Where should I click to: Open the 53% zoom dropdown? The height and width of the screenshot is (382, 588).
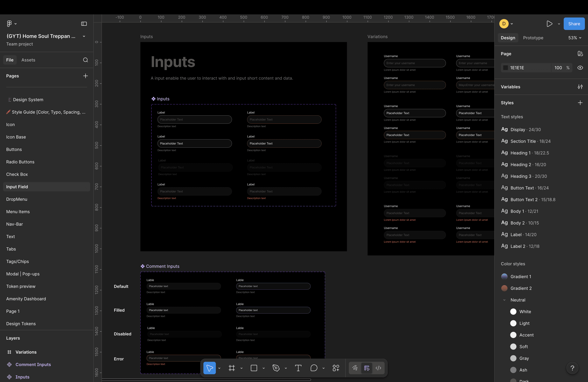click(x=575, y=38)
